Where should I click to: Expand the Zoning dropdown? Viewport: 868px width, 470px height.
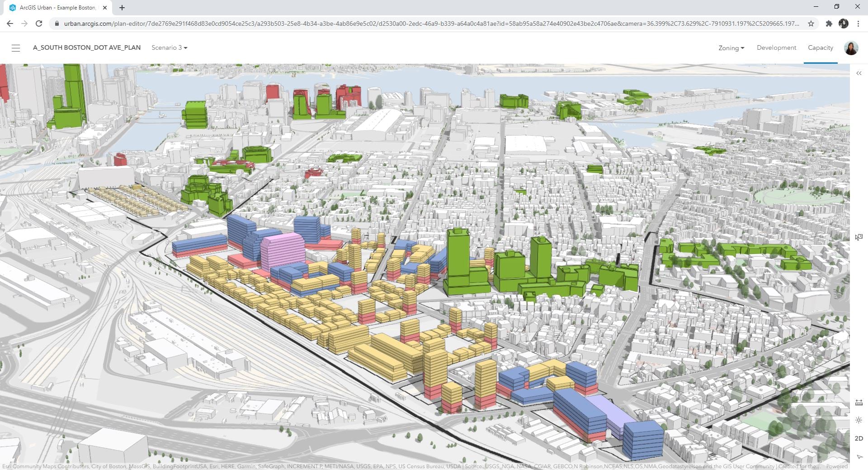click(731, 47)
